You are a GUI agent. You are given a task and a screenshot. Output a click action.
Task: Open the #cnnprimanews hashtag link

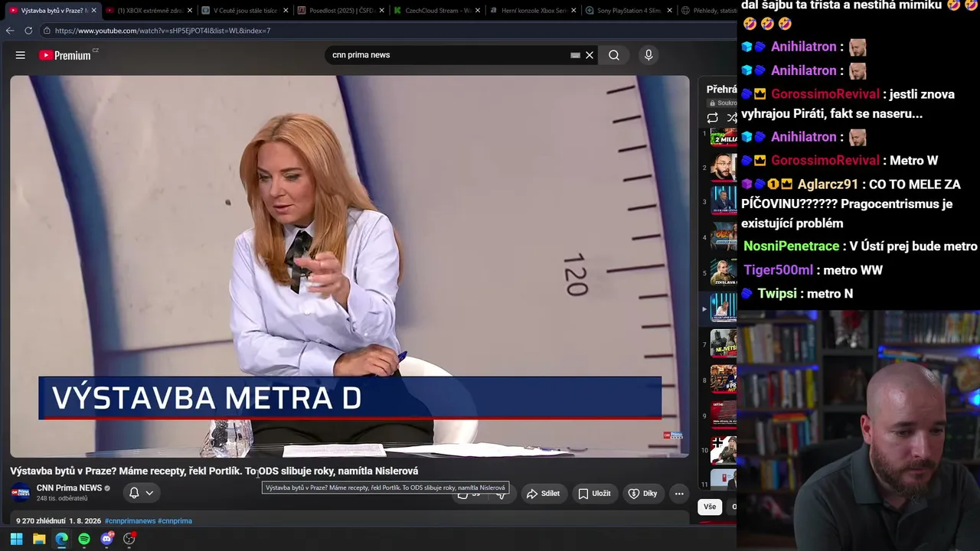(x=130, y=521)
